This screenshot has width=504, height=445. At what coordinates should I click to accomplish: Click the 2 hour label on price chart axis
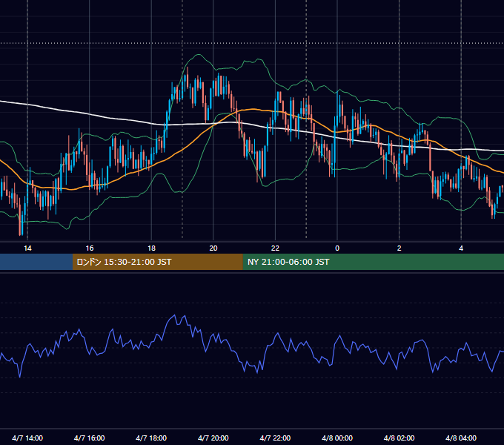click(x=399, y=248)
